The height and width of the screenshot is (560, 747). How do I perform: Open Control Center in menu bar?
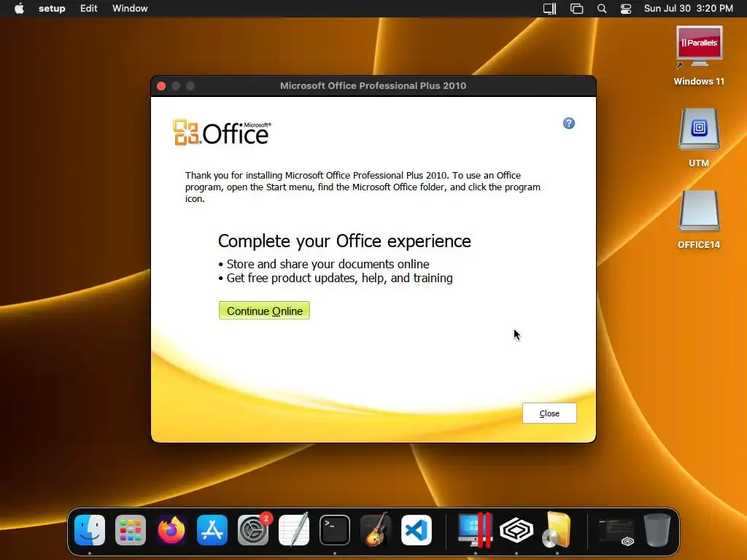coord(625,9)
